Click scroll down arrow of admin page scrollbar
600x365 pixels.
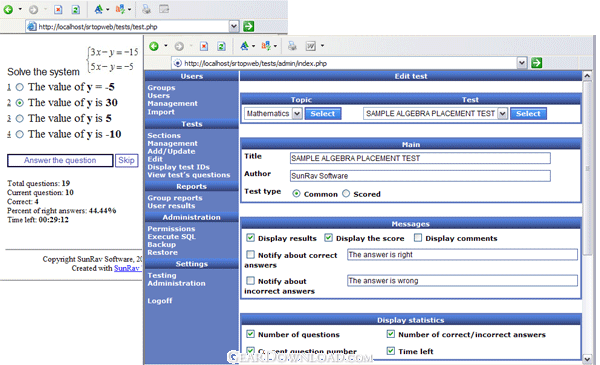tap(587, 358)
